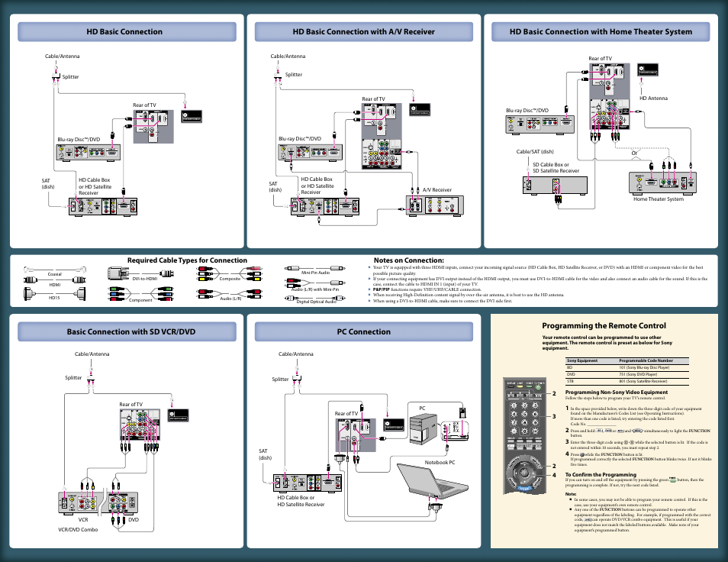Click the SD Cable Box device illustration
The height and width of the screenshot is (562, 728).
click(555, 186)
